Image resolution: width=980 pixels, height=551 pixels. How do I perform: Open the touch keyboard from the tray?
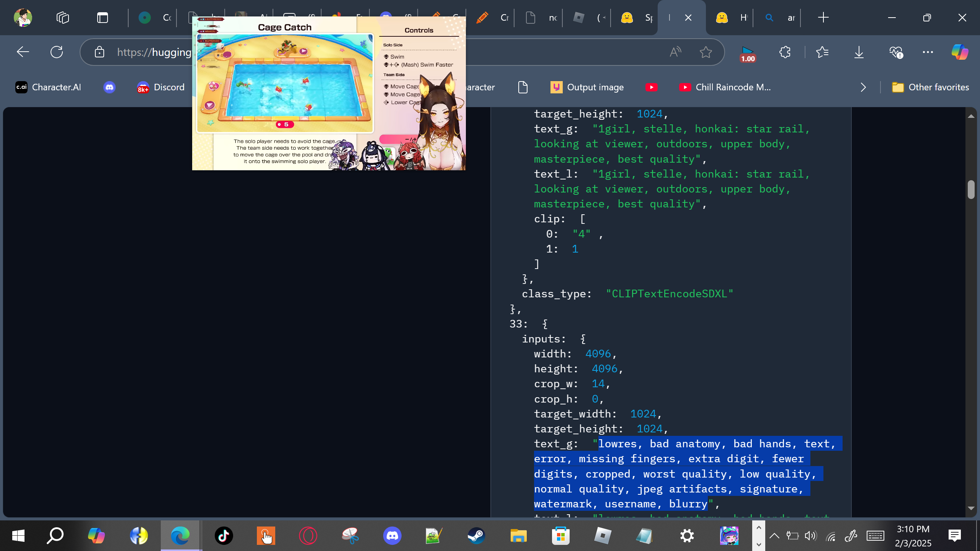[875, 536]
